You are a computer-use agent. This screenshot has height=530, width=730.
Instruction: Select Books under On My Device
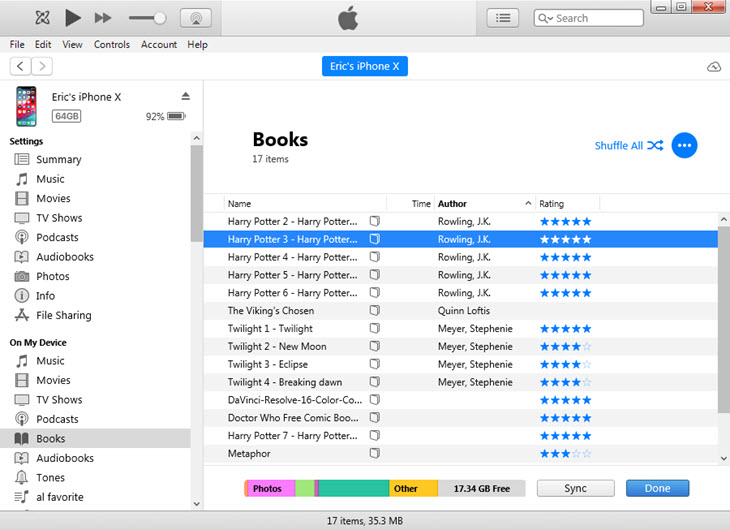[95, 439]
